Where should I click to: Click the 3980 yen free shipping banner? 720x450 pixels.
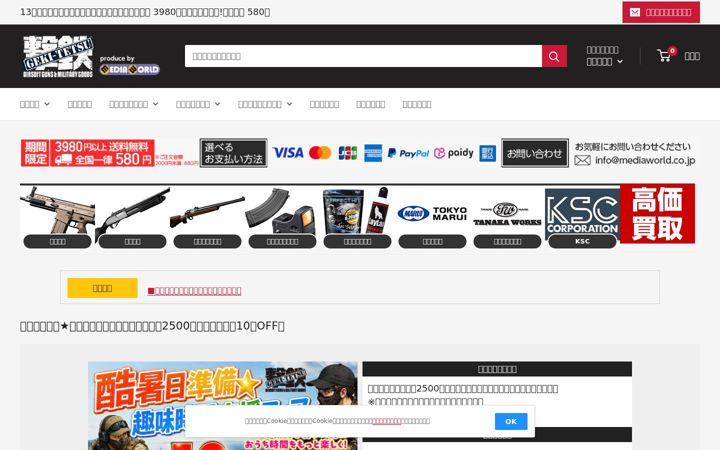[87, 153]
